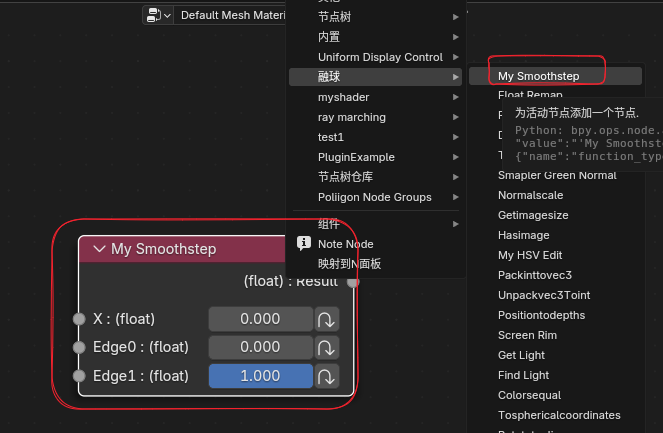Click the 映射到N面板 menu entry

(x=349, y=264)
